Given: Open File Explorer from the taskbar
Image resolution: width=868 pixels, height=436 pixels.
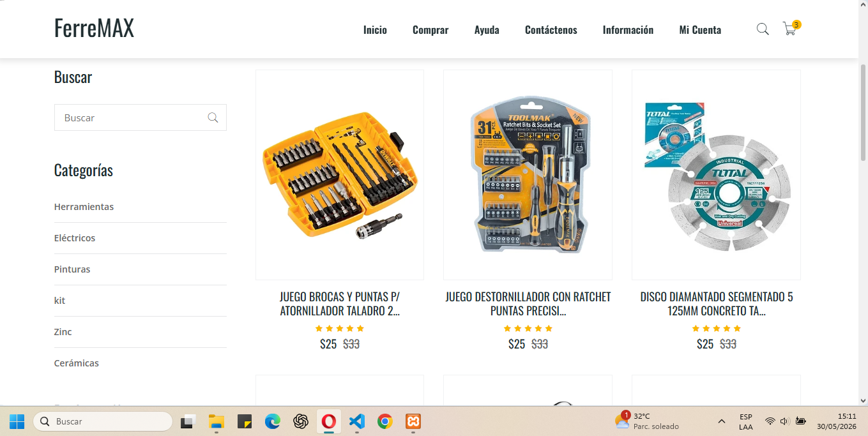Looking at the screenshot, I should 217,421.
